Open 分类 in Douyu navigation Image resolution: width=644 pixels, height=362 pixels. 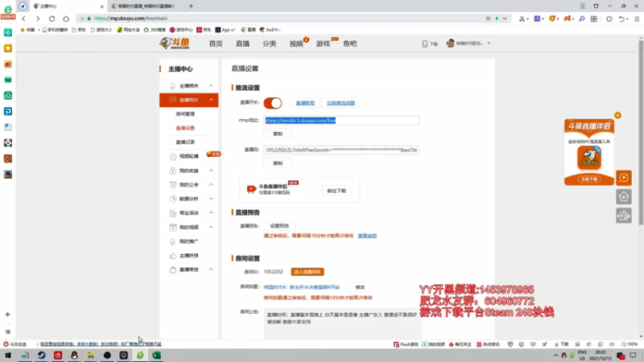270,43
